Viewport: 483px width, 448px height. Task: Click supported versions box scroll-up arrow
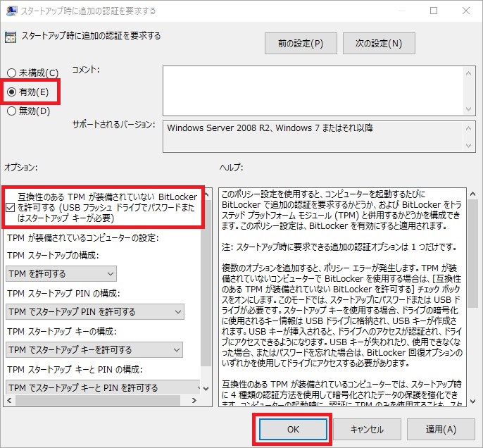pyautogui.click(x=468, y=128)
